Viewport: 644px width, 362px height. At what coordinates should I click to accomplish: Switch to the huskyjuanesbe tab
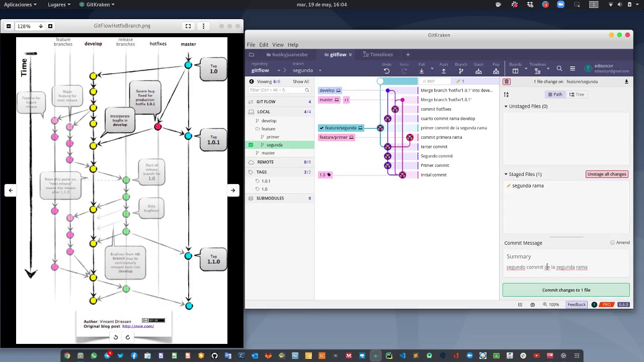(287, 54)
